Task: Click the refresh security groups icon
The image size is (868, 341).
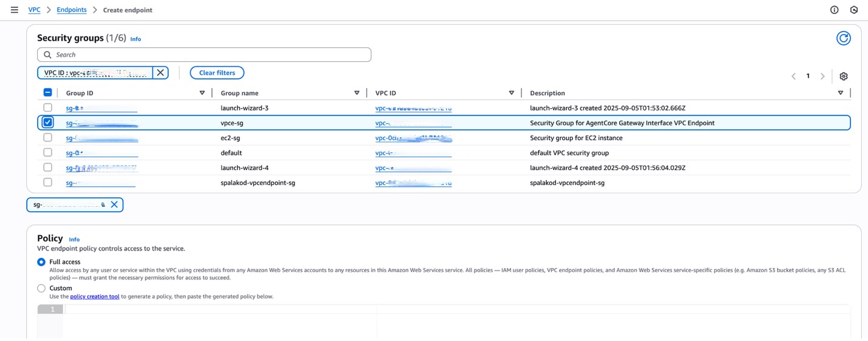Action: (843, 38)
